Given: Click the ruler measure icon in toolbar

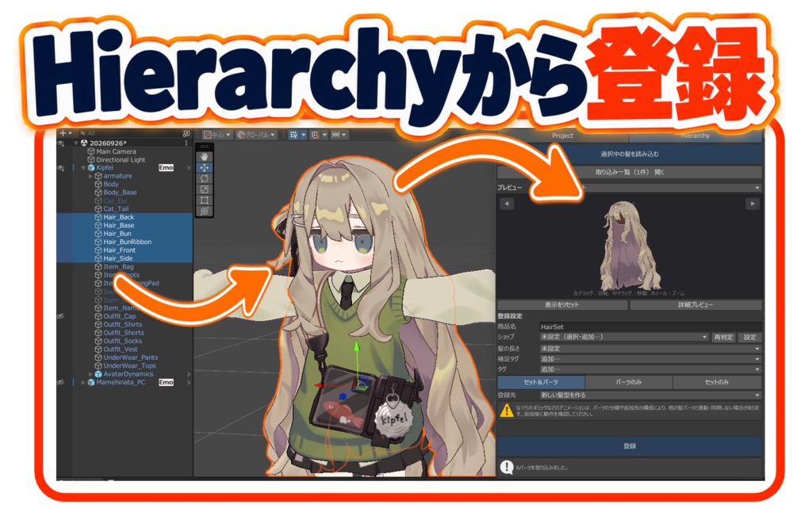Looking at the screenshot, I should point(335,135).
